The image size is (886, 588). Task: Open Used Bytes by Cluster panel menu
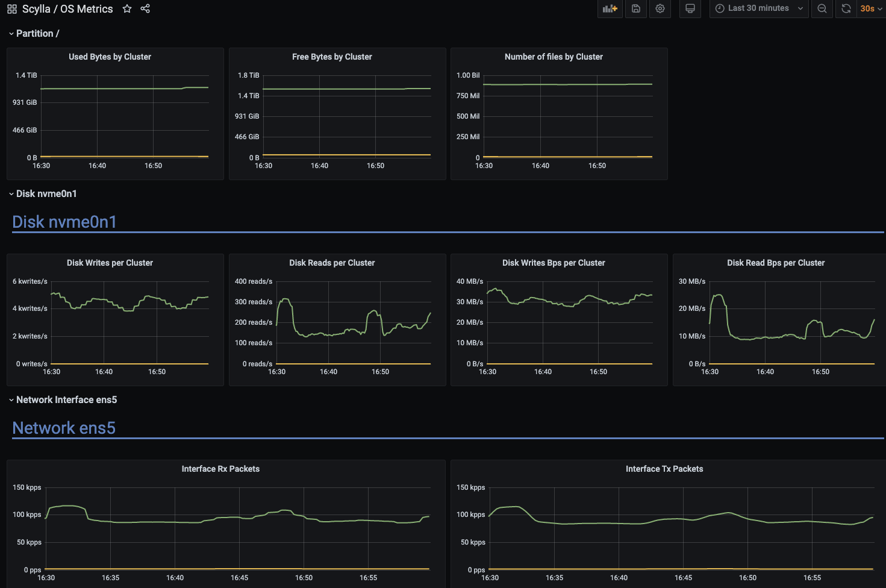pos(110,57)
